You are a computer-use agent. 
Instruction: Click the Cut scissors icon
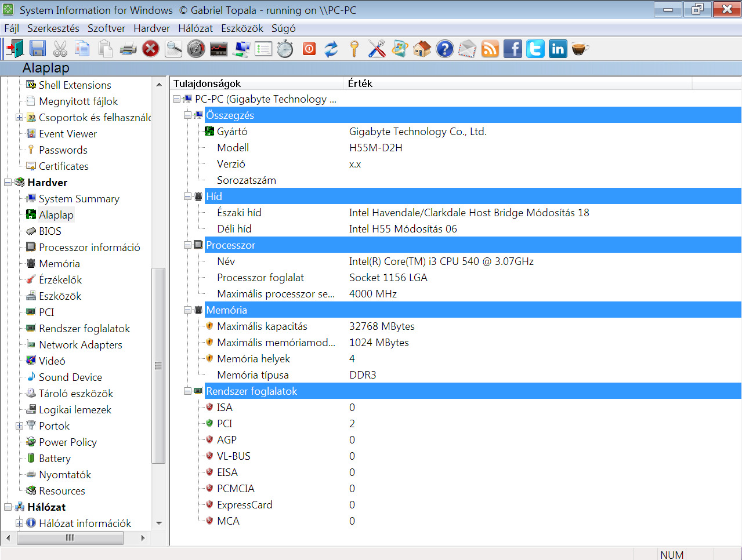[x=60, y=49]
